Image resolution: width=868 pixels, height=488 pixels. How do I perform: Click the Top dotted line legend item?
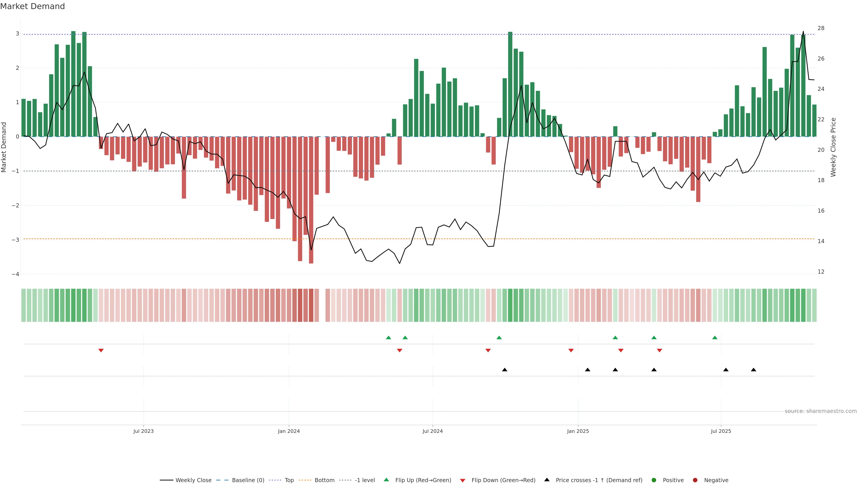click(289, 480)
